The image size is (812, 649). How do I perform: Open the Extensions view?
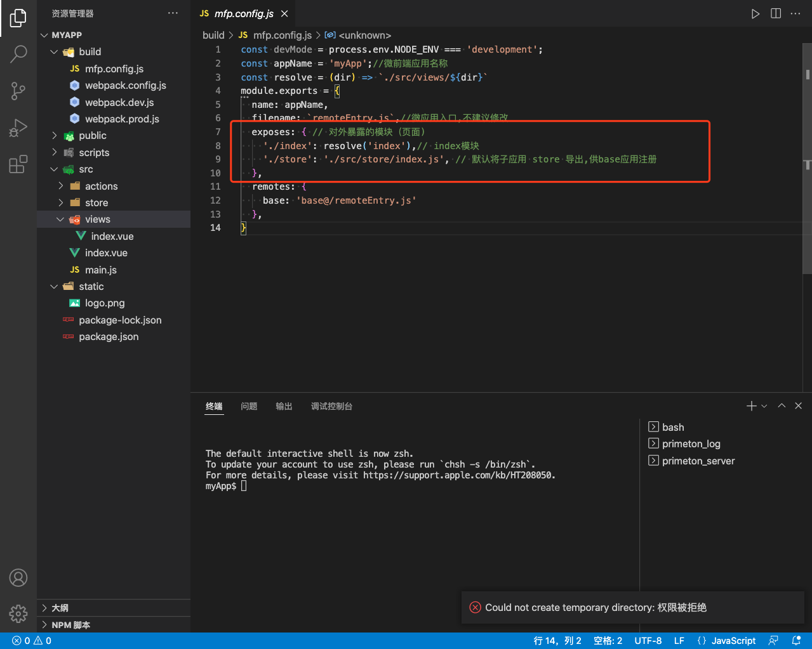click(x=18, y=164)
